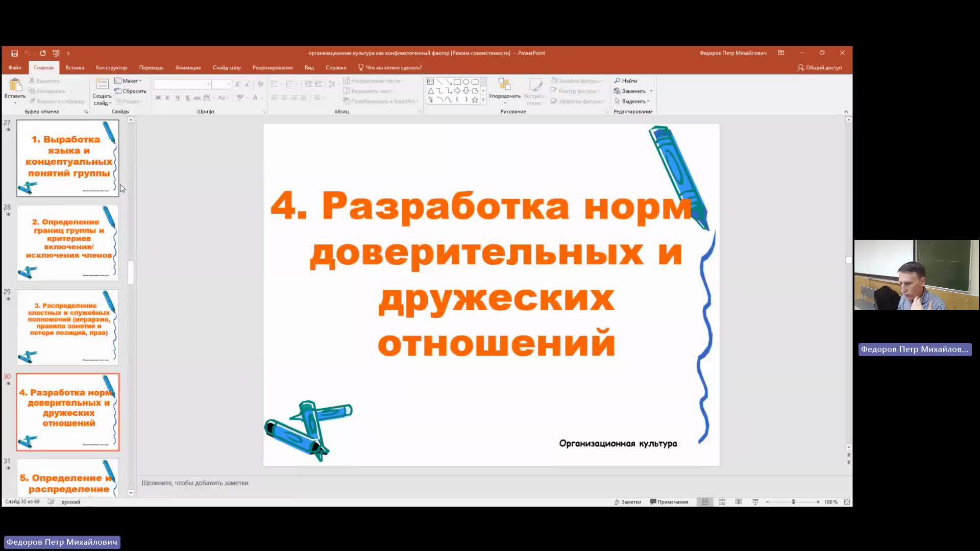Open the Переходы ribbon tab
Viewport: 980px width, 551px height.
[151, 67]
